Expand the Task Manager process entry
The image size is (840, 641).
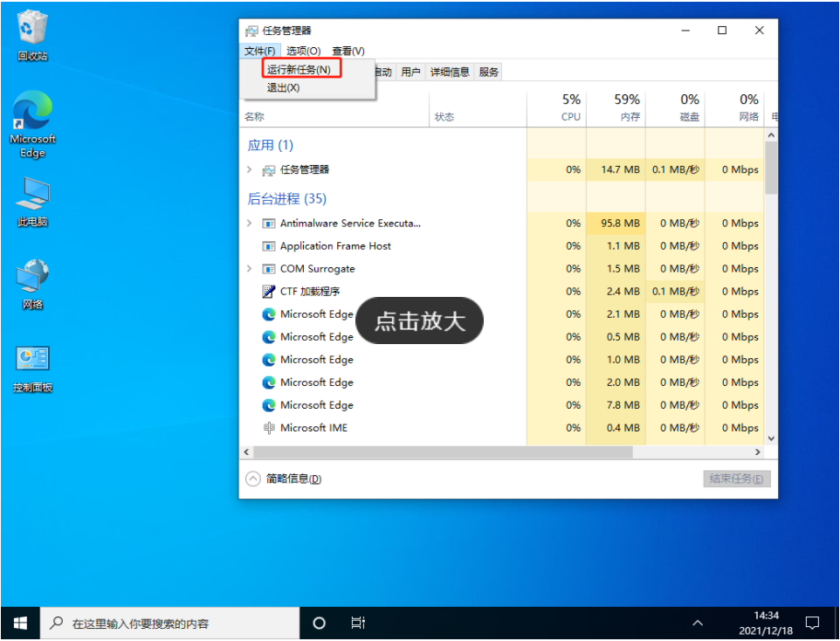coord(250,169)
